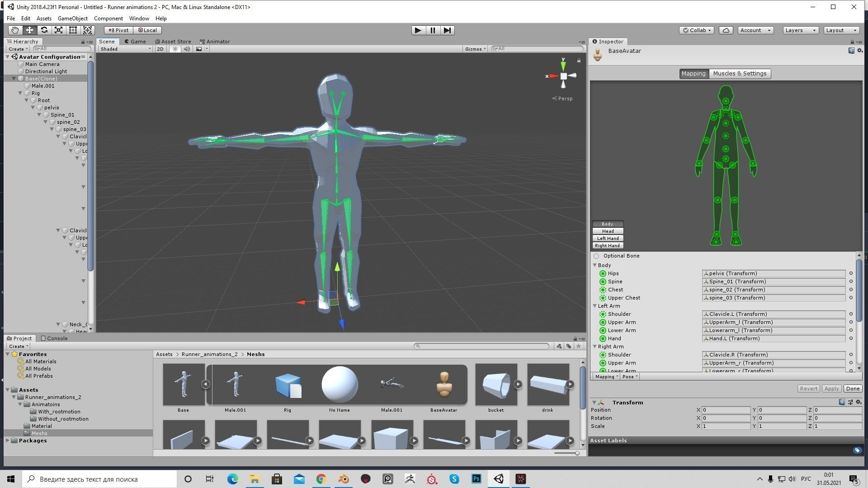Select the Rig asset thumbnail
The width and height of the screenshot is (868, 488).
click(288, 385)
